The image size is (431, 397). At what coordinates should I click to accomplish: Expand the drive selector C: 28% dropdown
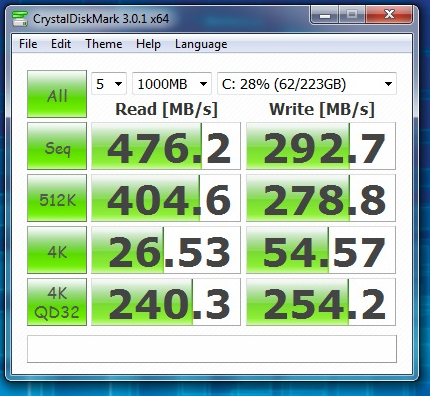307,84
